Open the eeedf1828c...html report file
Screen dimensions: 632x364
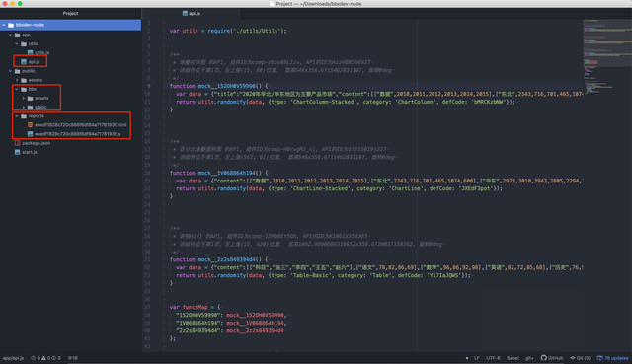[x=81, y=125]
